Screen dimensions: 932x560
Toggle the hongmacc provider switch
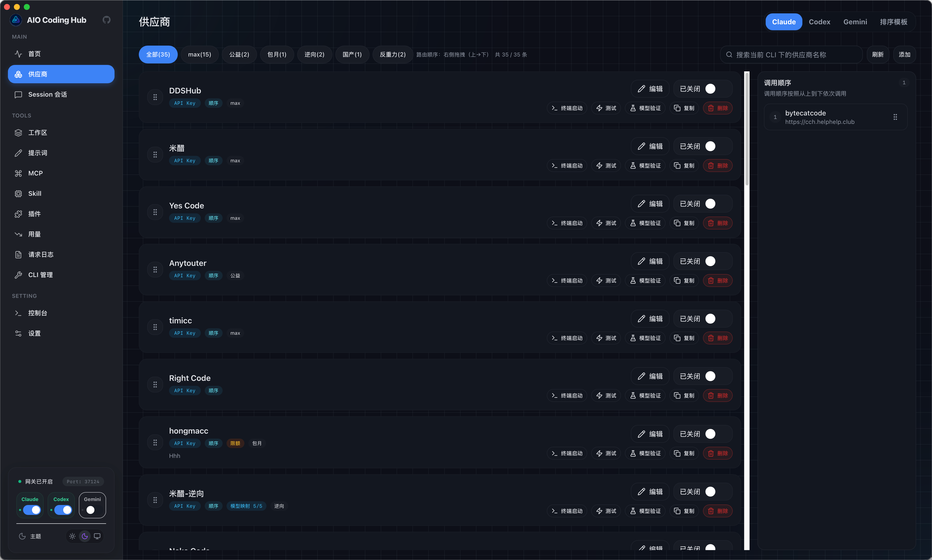715,434
